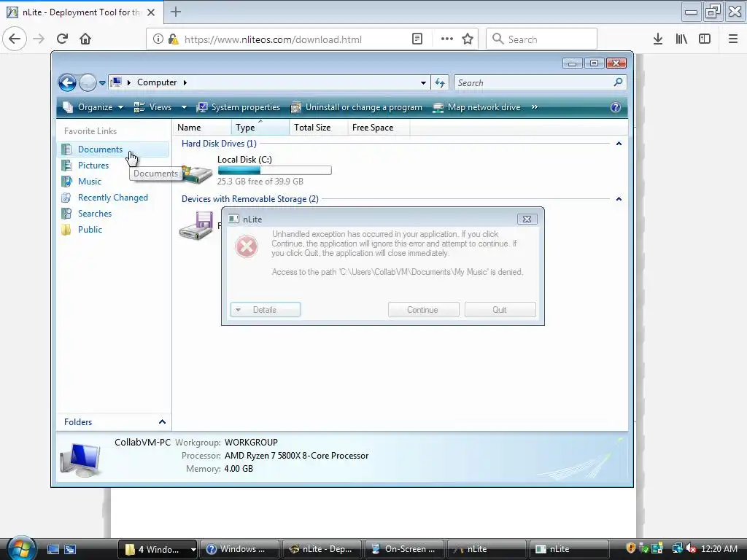Click the Local Disk usage bar
The image size is (747, 560).
[x=274, y=170]
